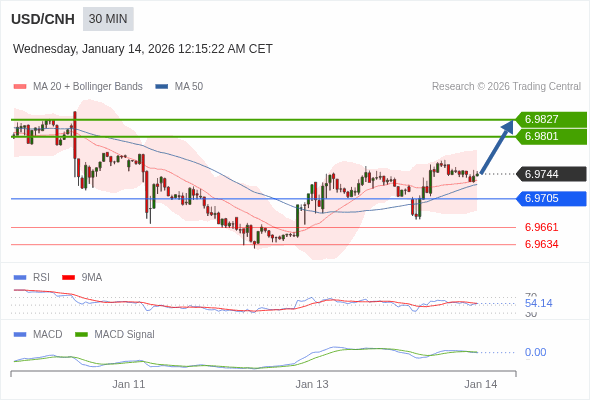Screen dimensions: 590x400
Task: Click the 6.9634 support level label
Action: point(541,244)
